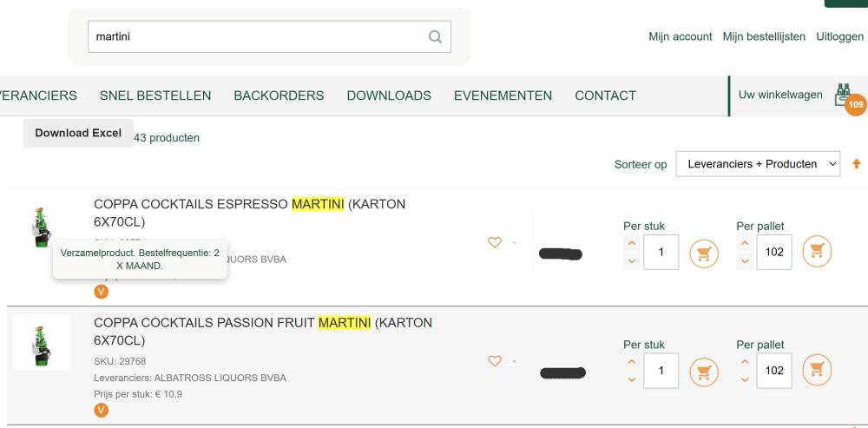Add Espresso Martini per stuk to cart
This screenshot has height=428, width=868.
(x=704, y=254)
